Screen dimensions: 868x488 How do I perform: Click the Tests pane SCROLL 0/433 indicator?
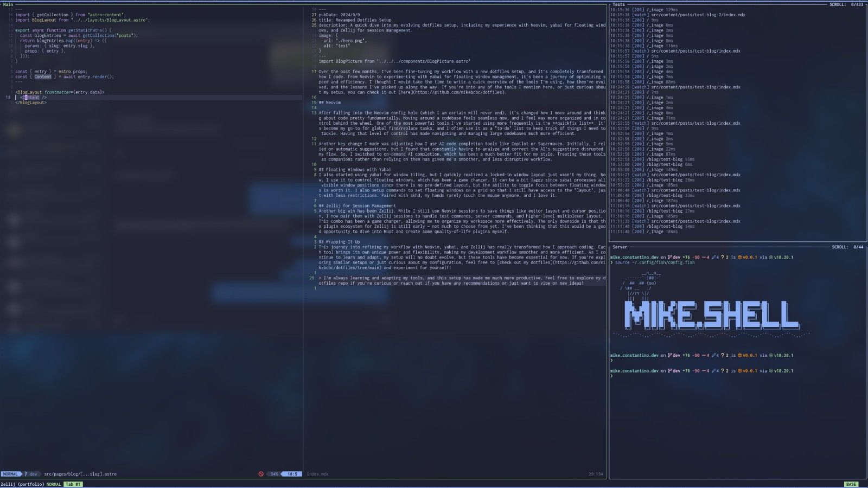[x=846, y=4]
